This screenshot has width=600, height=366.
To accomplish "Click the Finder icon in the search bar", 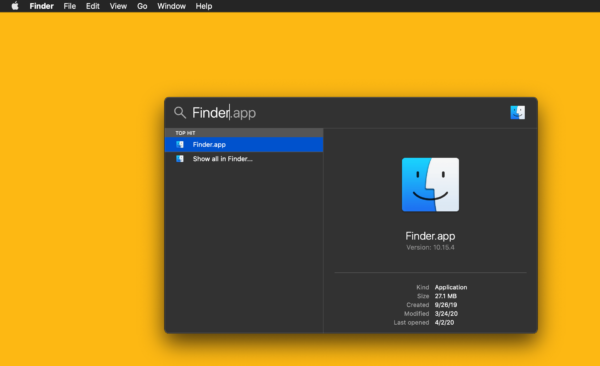I will 517,113.
